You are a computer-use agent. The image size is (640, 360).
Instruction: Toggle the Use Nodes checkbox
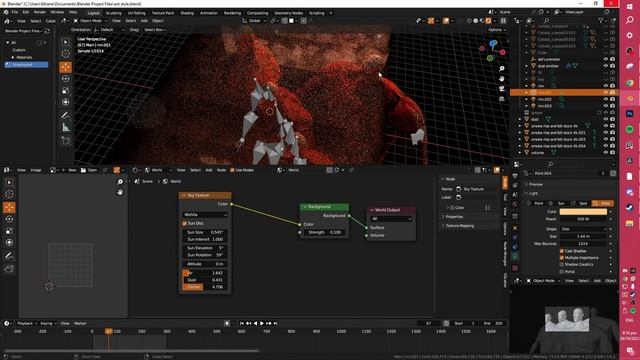tap(232, 170)
